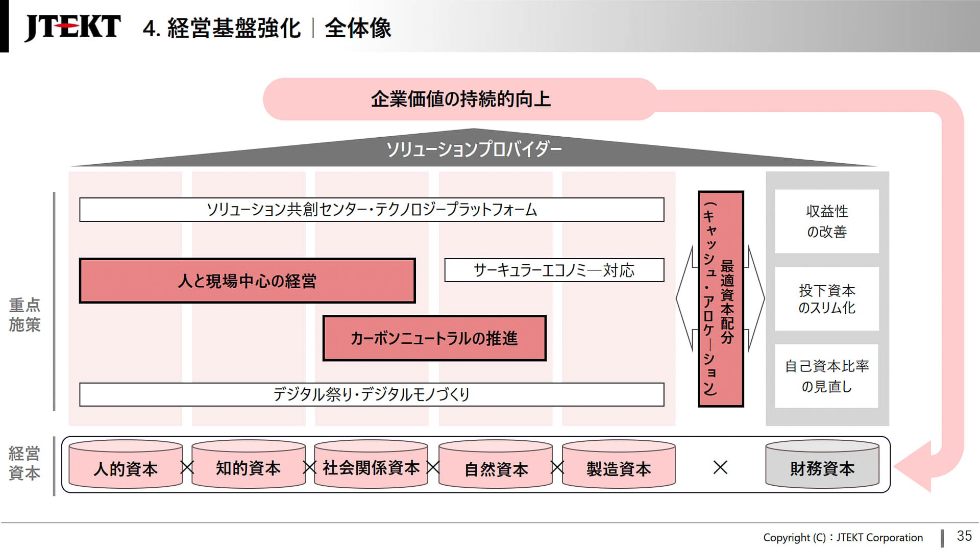Click the 知的資本 capital cylinder

248,467
